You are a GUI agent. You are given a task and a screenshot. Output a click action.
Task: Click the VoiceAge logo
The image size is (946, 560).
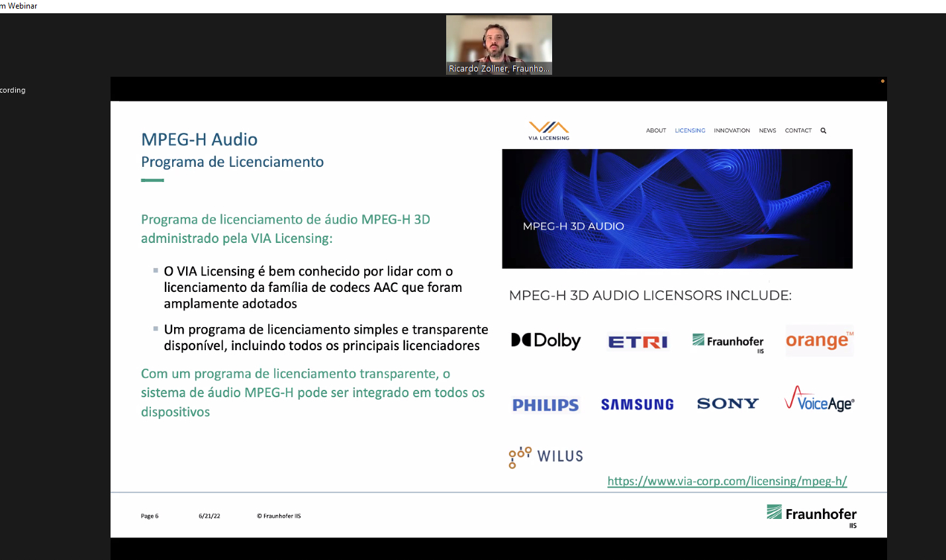[820, 398]
